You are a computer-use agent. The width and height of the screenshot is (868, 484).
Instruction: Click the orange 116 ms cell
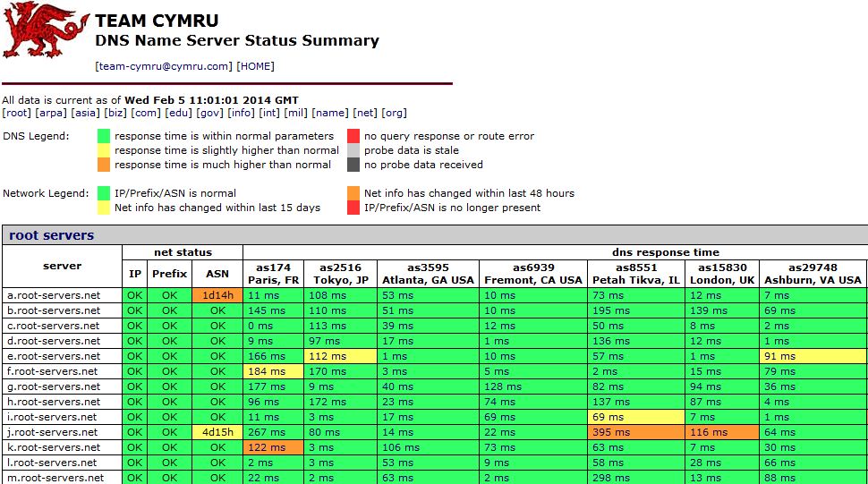(722, 432)
